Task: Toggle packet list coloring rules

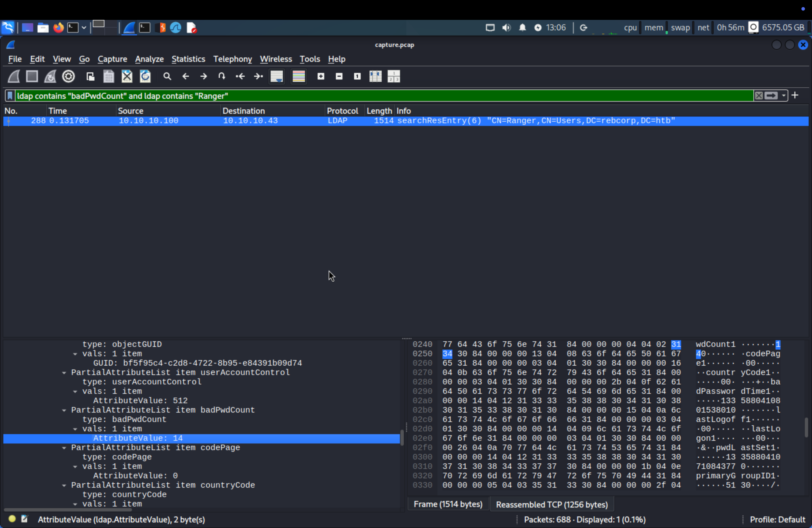Action: tap(299, 76)
